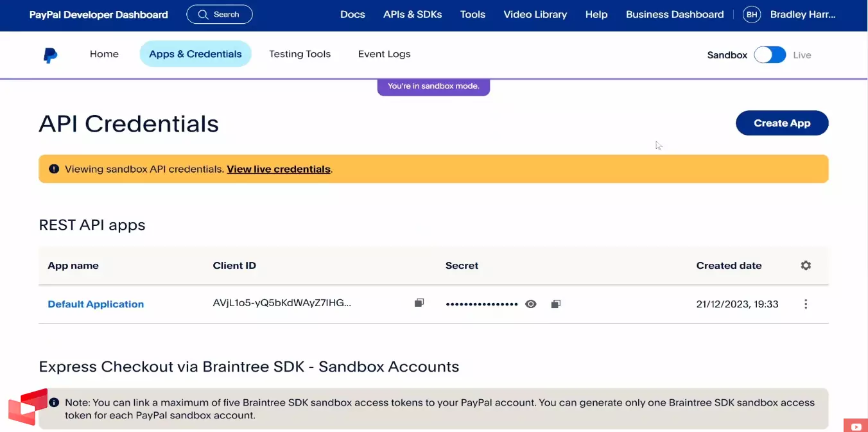Click inside the Search field
Viewport: 868px width, 432px height.
[x=219, y=13]
